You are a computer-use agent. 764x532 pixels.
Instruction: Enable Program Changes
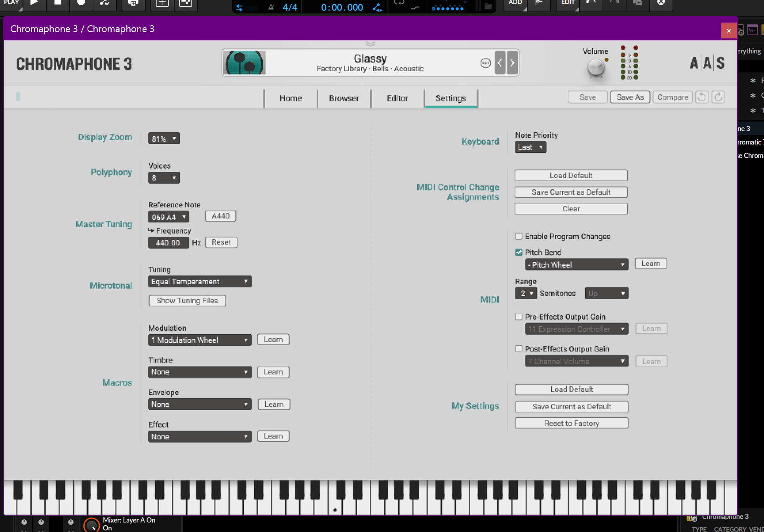tap(519, 236)
